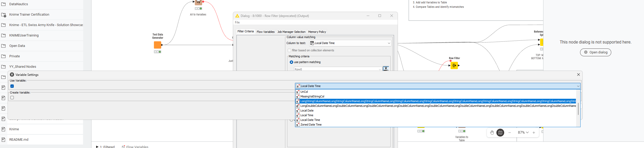Close the Variable Settings panel

pos(579,75)
